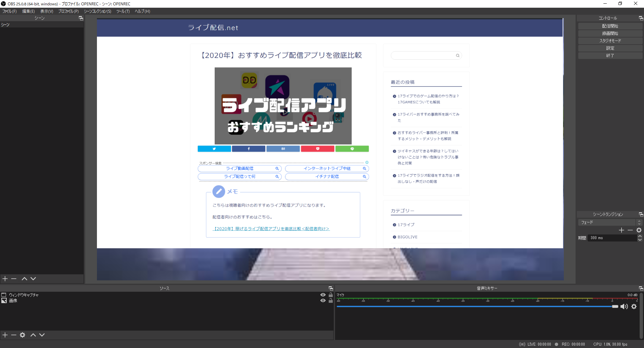Toggle lock on 画像 source

coord(331,300)
